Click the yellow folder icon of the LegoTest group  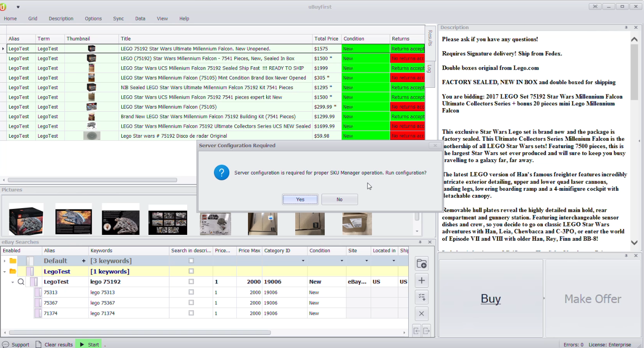coord(13,272)
